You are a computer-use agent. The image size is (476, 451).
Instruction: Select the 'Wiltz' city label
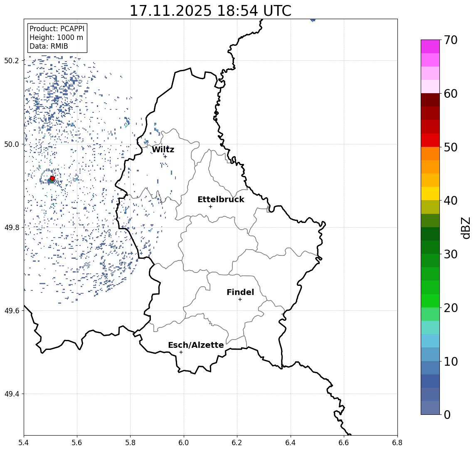point(163,149)
